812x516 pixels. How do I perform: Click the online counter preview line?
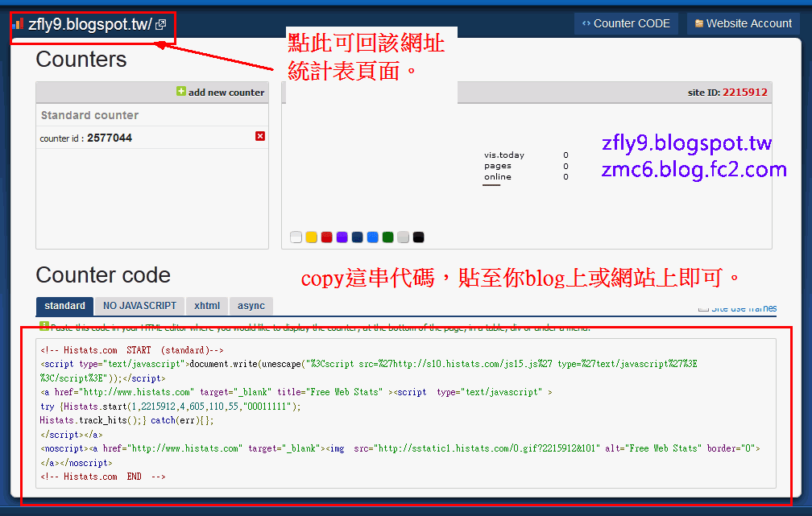tap(526, 177)
